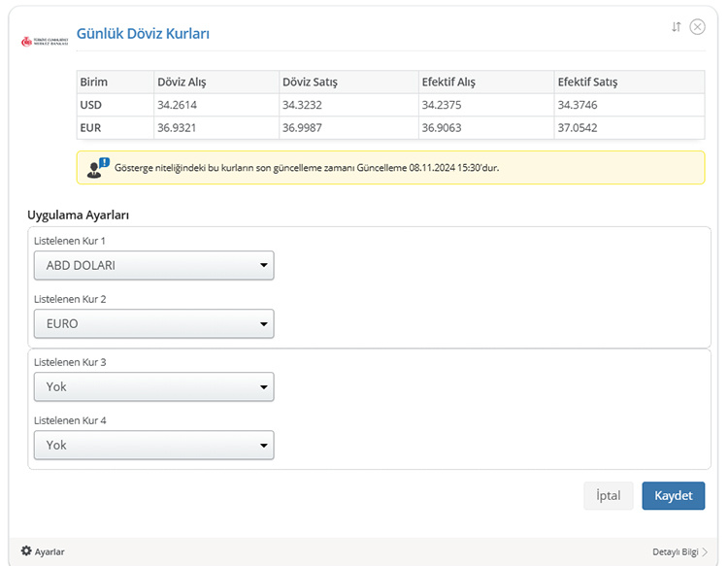Click the Listelenen Kur 4 label
The image size is (728, 566).
point(70,420)
